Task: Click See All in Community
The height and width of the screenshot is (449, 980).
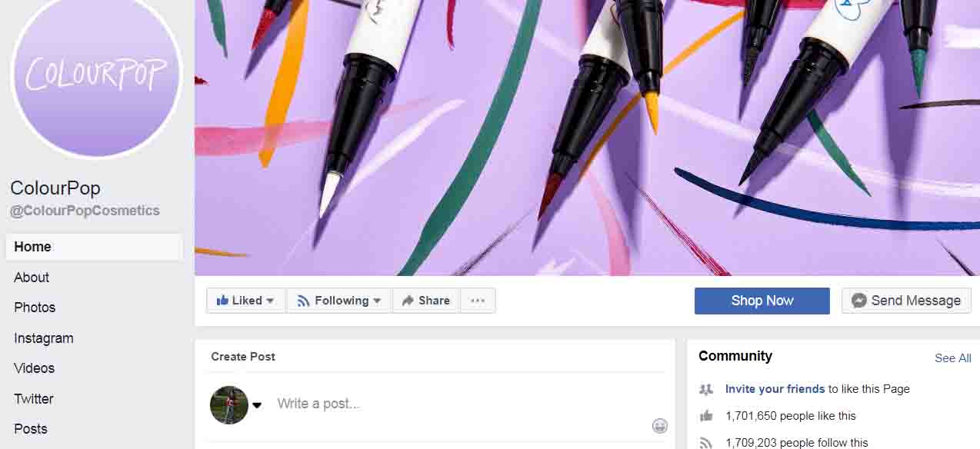Action: (953, 358)
